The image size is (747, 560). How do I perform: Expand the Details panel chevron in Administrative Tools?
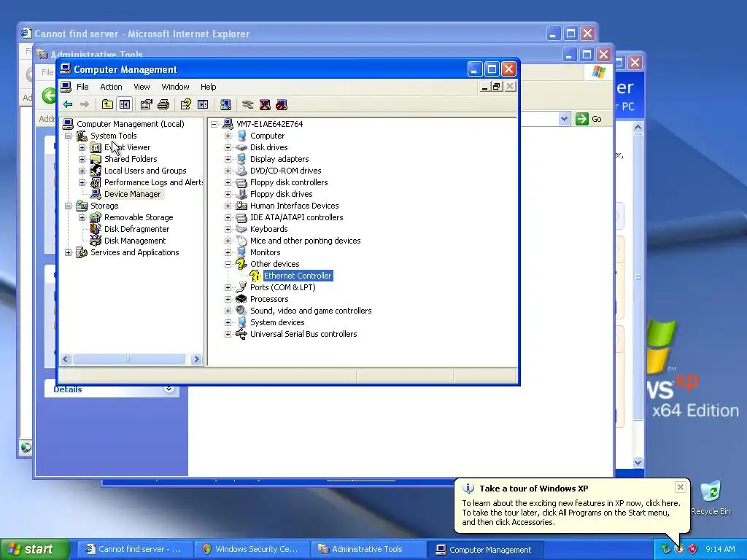[x=169, y=389]
